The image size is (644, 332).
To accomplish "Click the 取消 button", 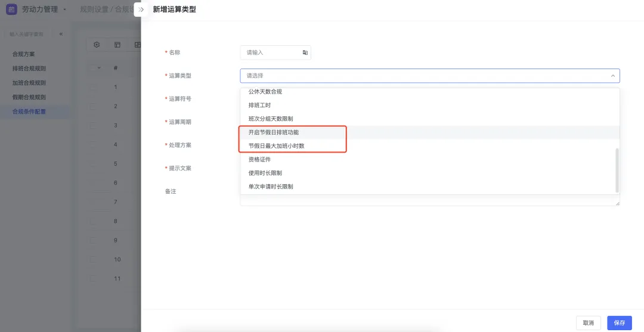I will [588, 322].
